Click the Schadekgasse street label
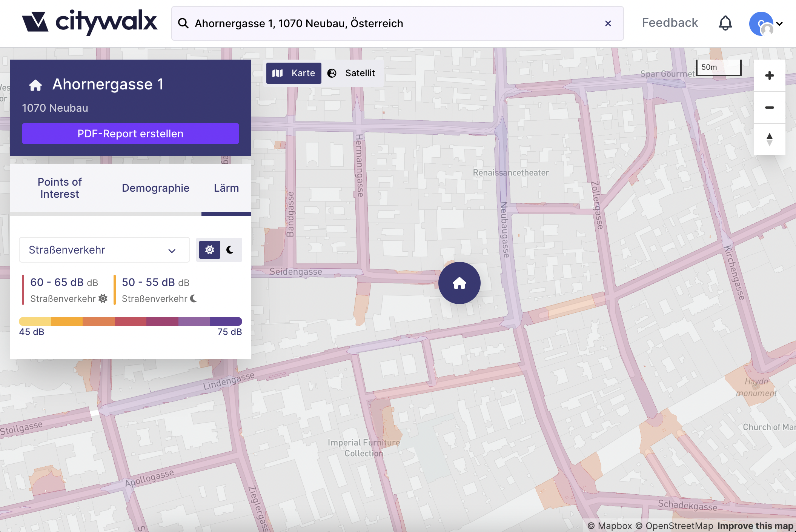The height and width of the screenshot is (532, 796). click(687, 505)
